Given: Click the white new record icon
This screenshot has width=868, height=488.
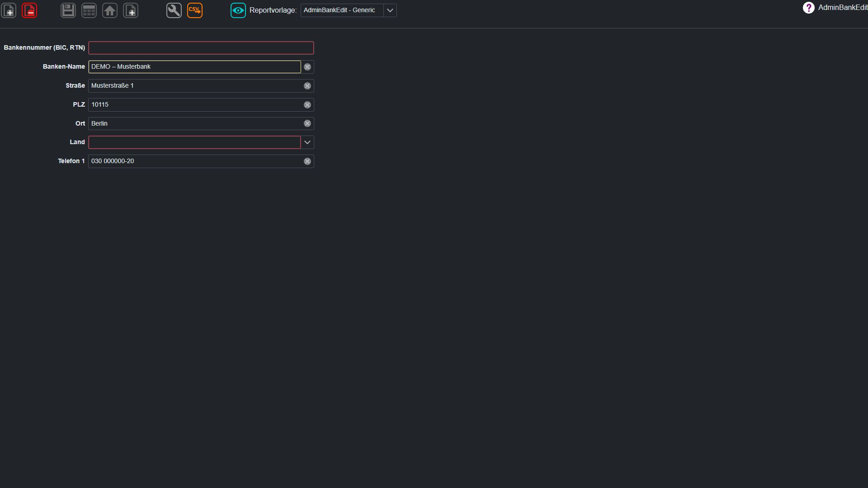Looking at the screenshot, I should coord(9,10).
